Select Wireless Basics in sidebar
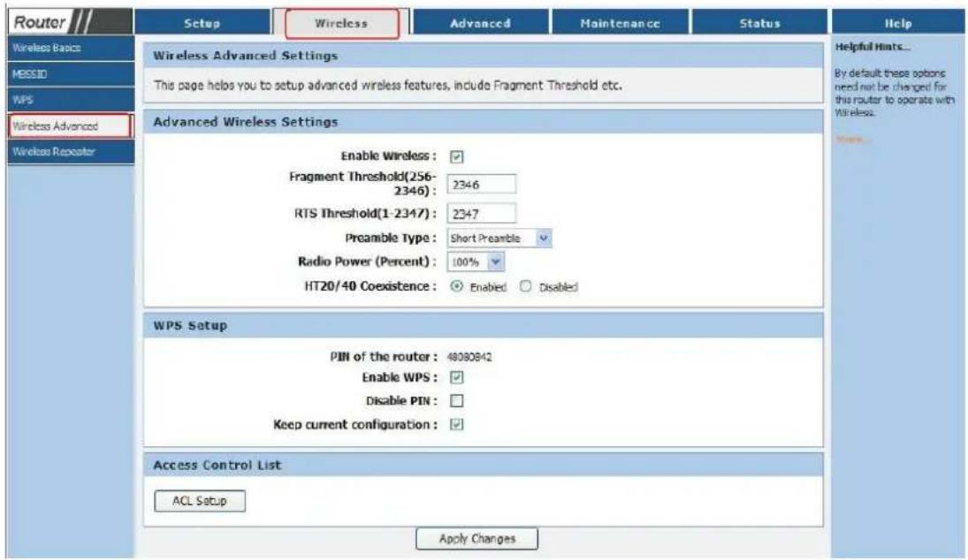The width and height of the screenshot is (968, 560). click(71, 48)
